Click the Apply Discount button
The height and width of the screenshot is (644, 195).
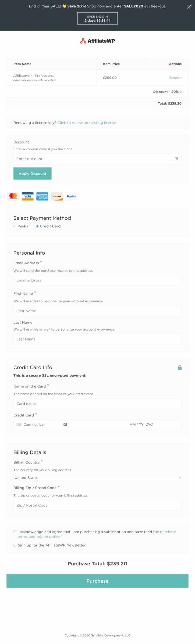click(x=33, y=174)
